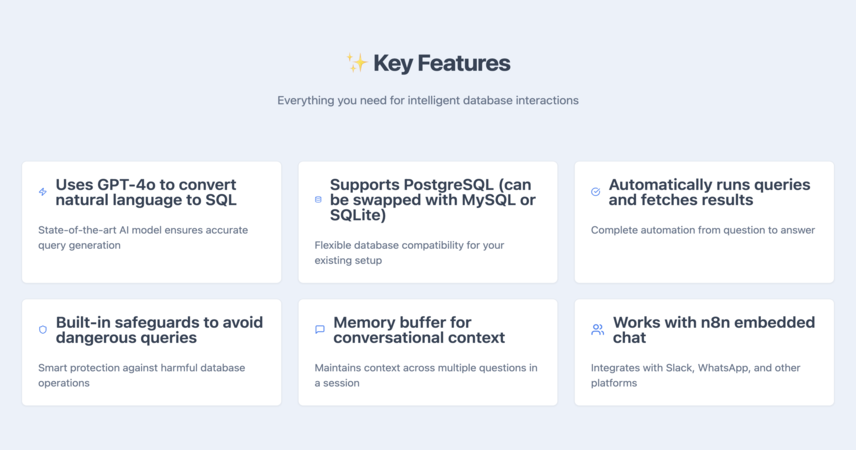Viewport: 856px width, 450px height.
Task: Click the lightning bolt icon beside GPT-4o heading
Action: point(43,192)
